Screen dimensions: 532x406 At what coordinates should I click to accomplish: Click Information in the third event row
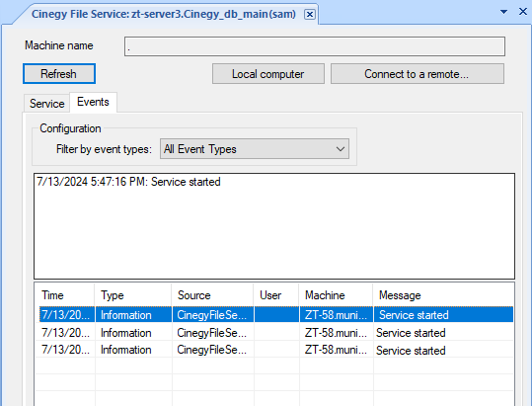[x=126, y=350]
